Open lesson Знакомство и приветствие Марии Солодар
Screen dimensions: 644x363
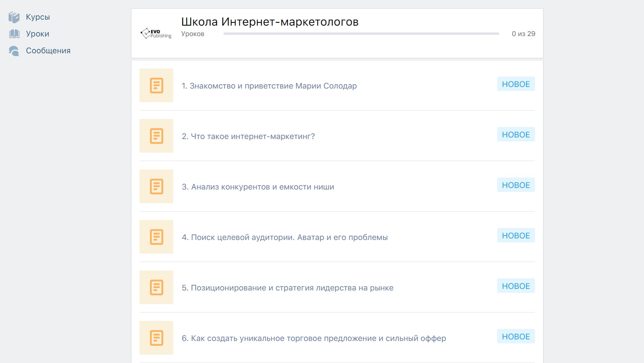269,86
